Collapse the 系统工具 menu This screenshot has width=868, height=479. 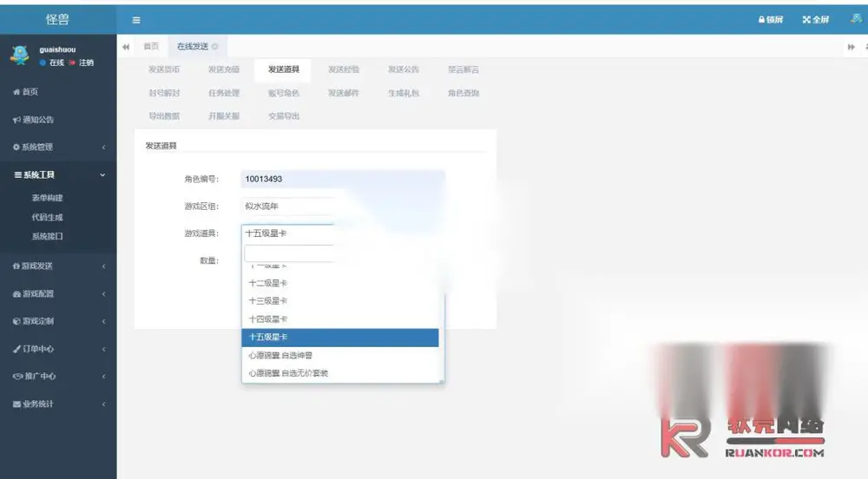coord(58,174)
